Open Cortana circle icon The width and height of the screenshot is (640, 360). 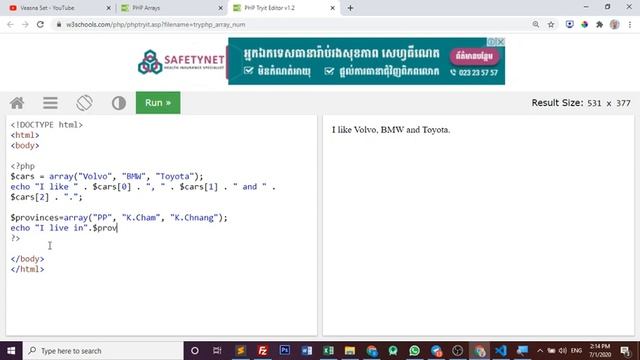[195, 351]
